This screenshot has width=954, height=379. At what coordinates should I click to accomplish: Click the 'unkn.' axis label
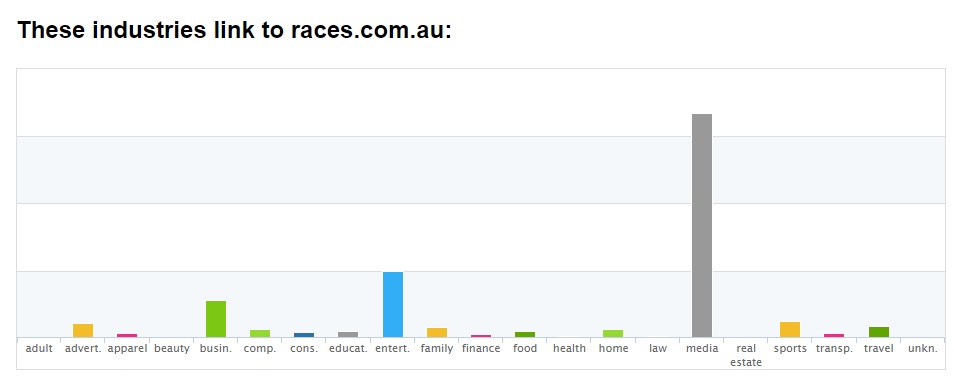pyautogui.click(x=922, y=349)
